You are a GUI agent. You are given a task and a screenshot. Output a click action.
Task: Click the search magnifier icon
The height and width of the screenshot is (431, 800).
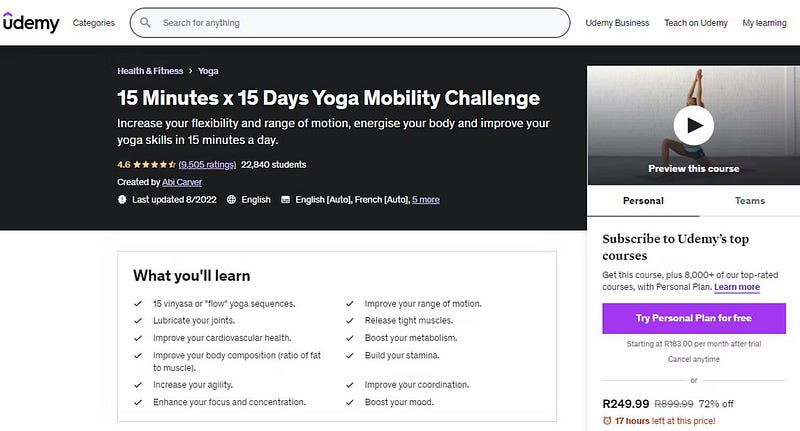(146, 22)
